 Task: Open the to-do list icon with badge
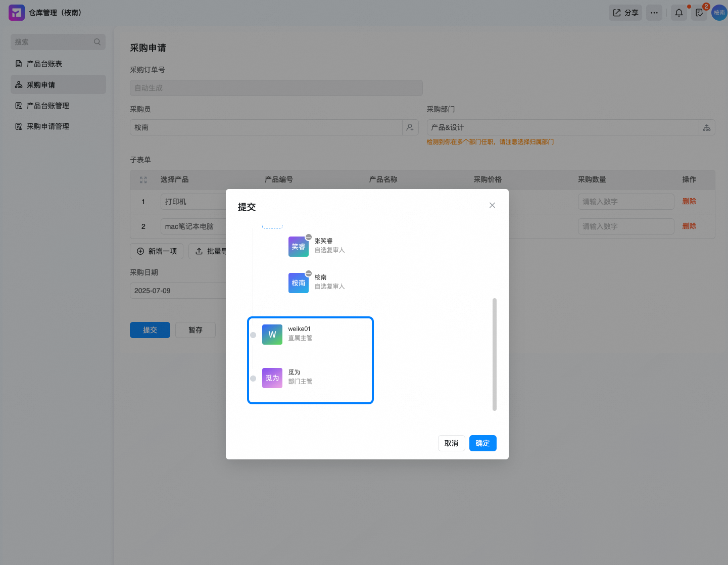(699, 13)
